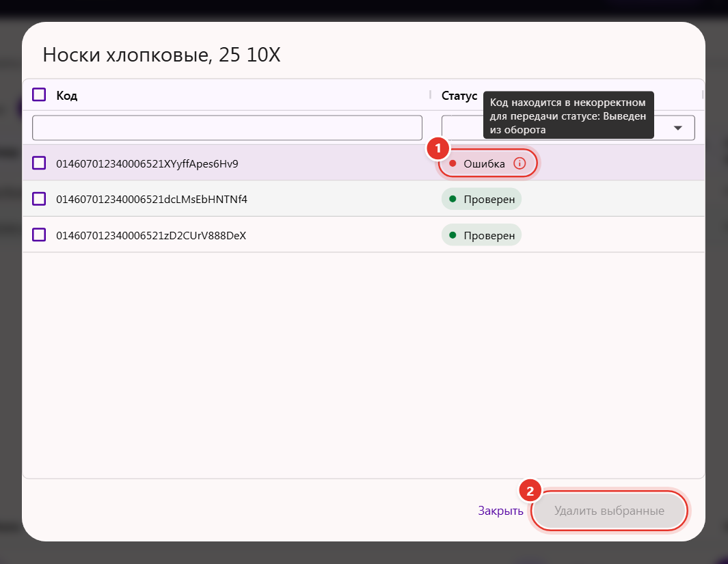Select code text 014607012340006521dcLMsEbHNTNf4
Screen dimensions: 728x564
coord(152,200)
